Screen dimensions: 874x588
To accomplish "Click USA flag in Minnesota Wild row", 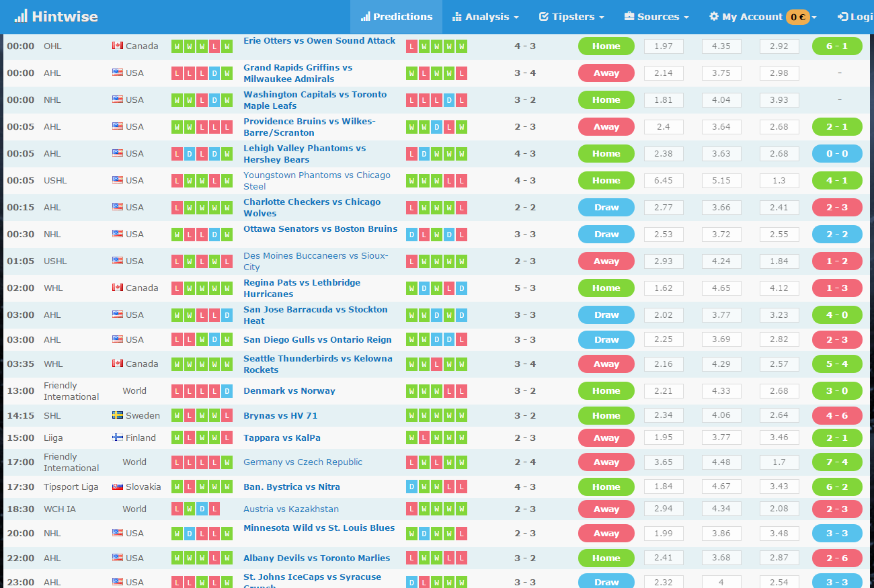I will click(x=118, y=533).
